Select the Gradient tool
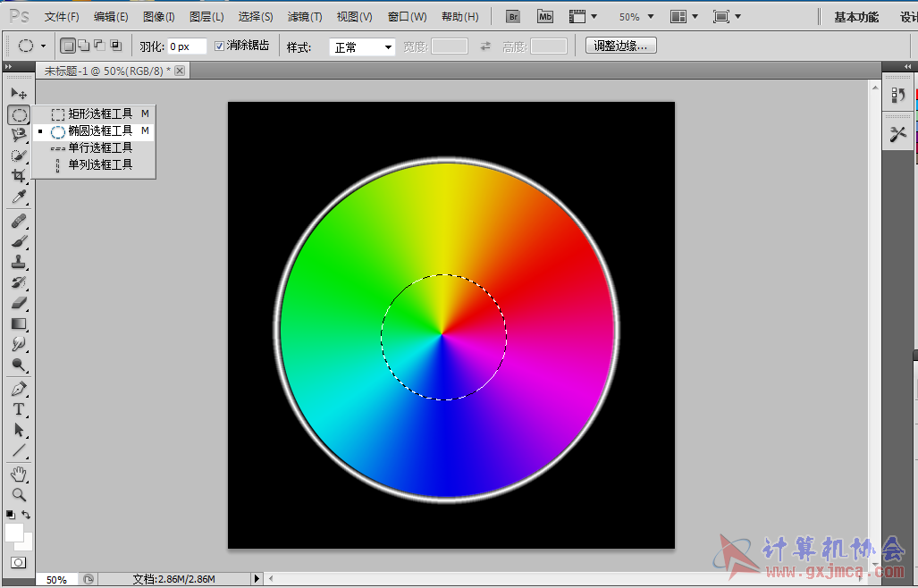This screenshot has height=588, width=918. pos(19,323)
